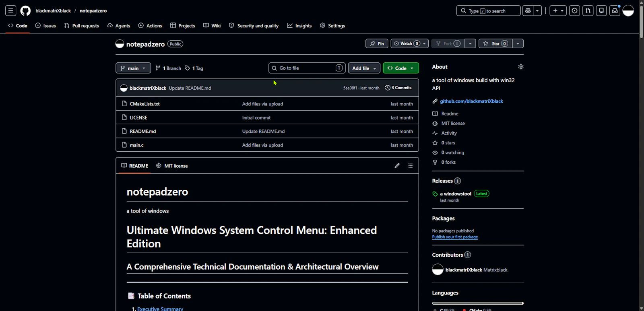Open the About settings gear icon
This screenshot has width=644, height=311.
tap(521, 67)
